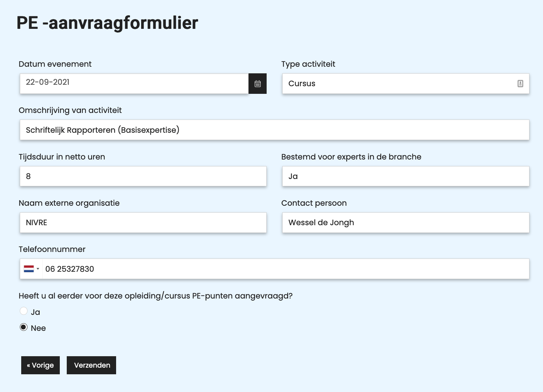Select the text Wessel de Jongh
The image size is (543, 392).
pos(321,222)
